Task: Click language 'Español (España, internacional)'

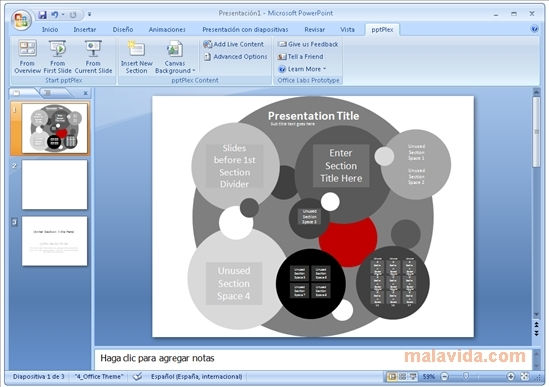Action: (x=196, y=377)
